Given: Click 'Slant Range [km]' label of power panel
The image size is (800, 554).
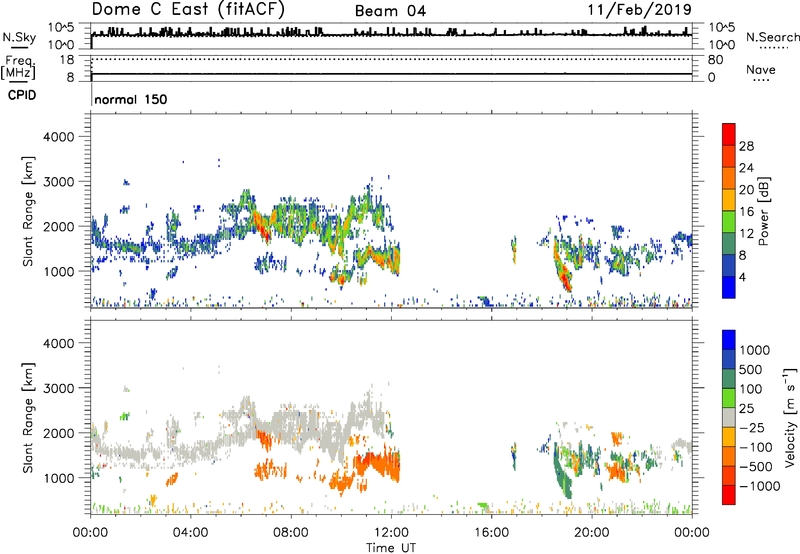Looking at the screenshot, I should (28, 211).
